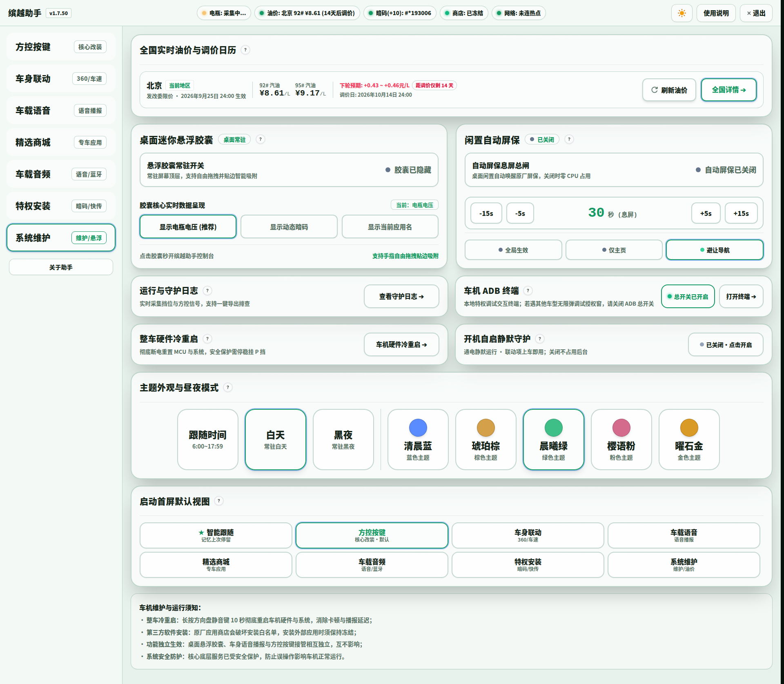Viewport: 784px width, 684px height.
Task: Open 使用说明 in the header
Action: 716,13
